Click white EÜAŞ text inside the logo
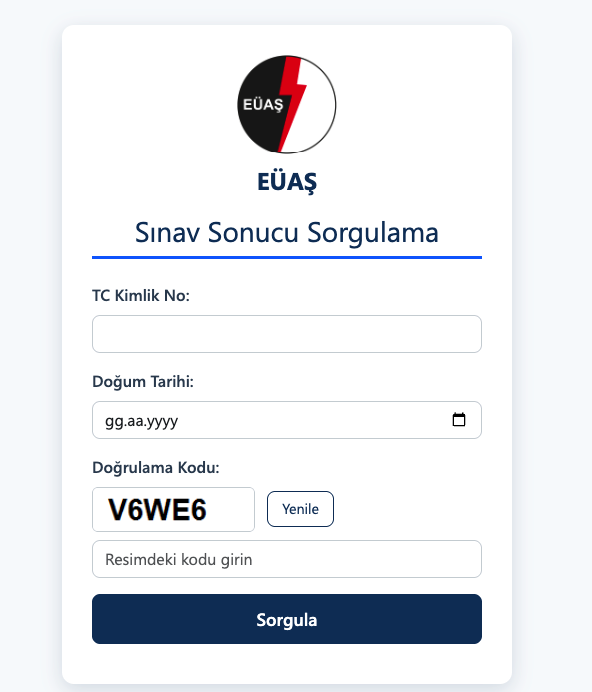592x692 pixels. coord(263,105)
